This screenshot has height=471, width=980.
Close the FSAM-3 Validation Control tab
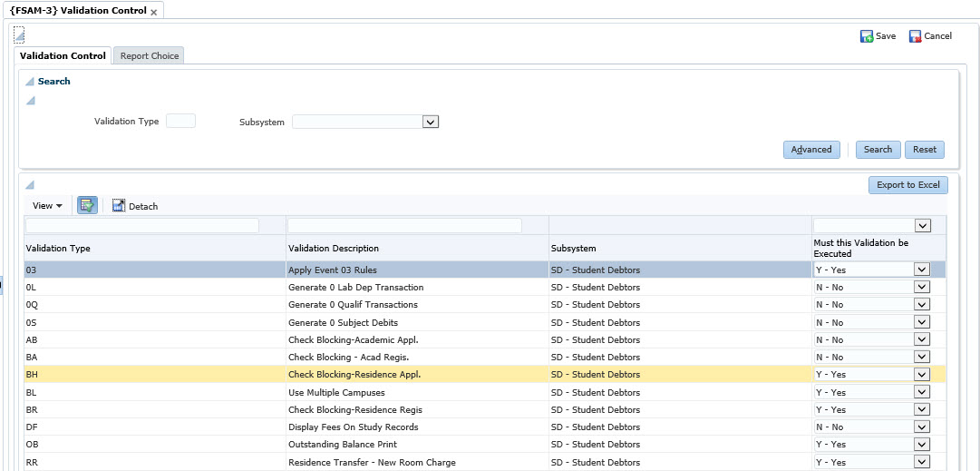click(x=153, y=12)
